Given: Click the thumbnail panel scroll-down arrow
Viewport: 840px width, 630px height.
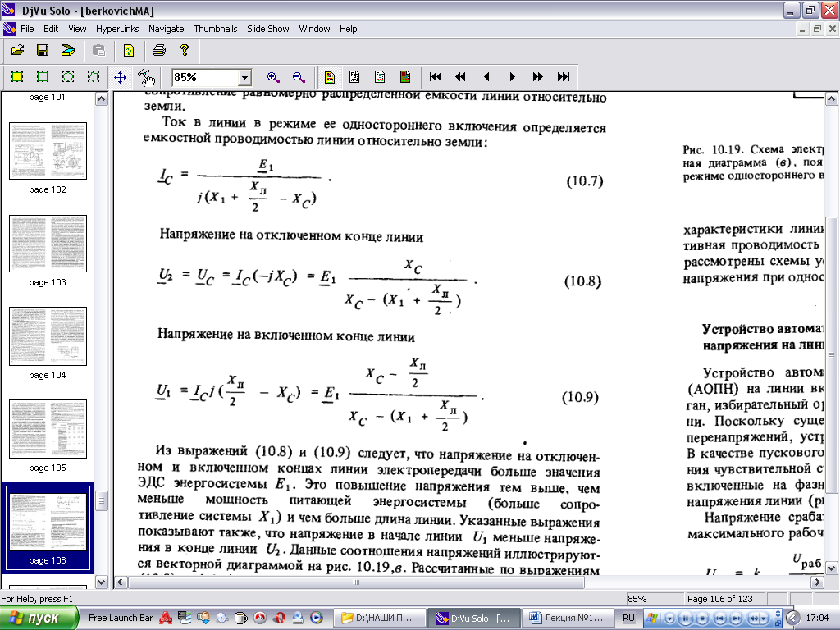Looking at the screenshot, I should pyautogui.click(x=101, y=582).
